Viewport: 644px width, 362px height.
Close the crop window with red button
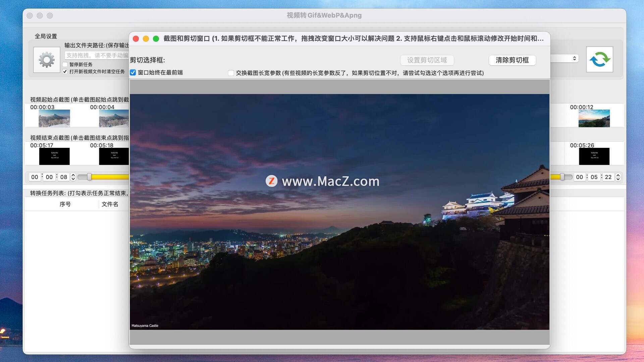(136, 39)
